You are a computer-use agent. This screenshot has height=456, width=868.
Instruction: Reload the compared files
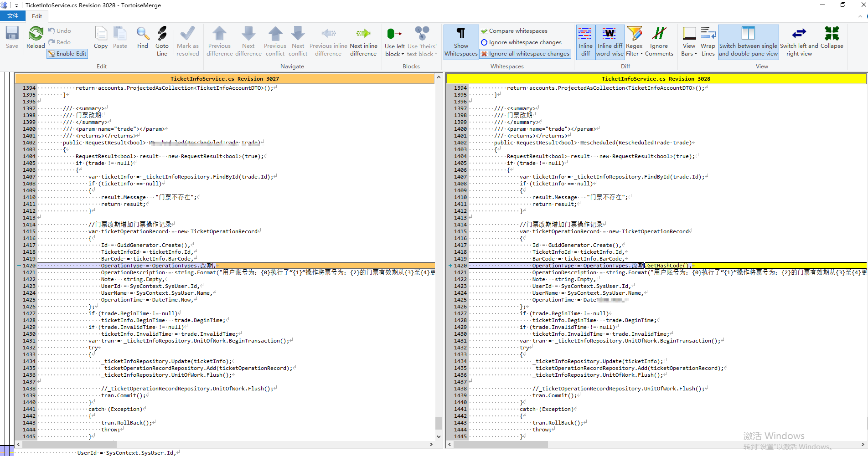[x=36, y=37]
